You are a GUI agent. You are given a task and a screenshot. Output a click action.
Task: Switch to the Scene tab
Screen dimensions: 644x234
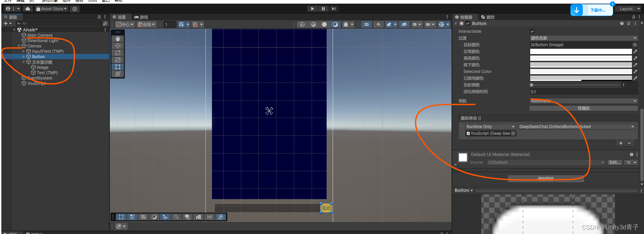tap(119, 17)
